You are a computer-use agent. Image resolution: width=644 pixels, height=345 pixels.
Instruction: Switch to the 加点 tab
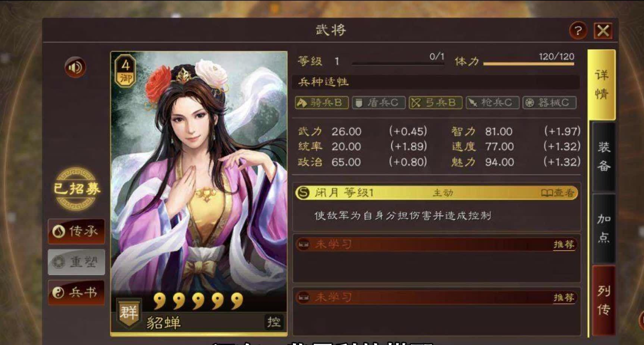[603, 228]
